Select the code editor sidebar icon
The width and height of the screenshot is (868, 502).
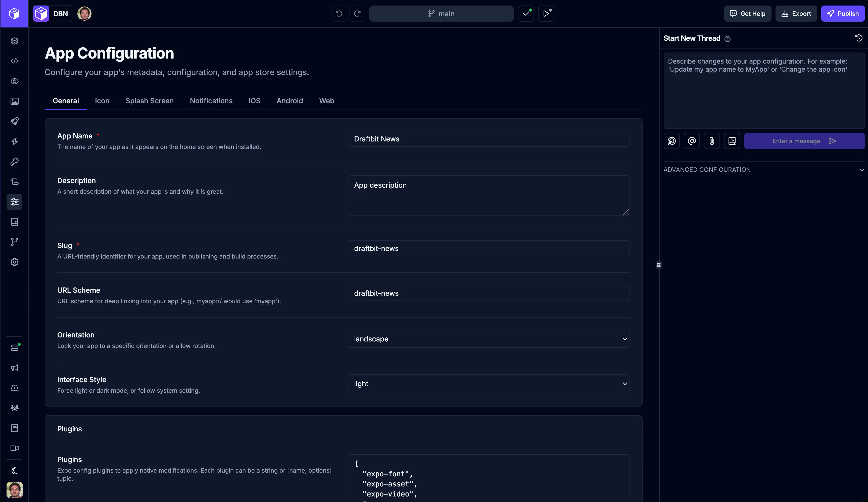(15, 61)
